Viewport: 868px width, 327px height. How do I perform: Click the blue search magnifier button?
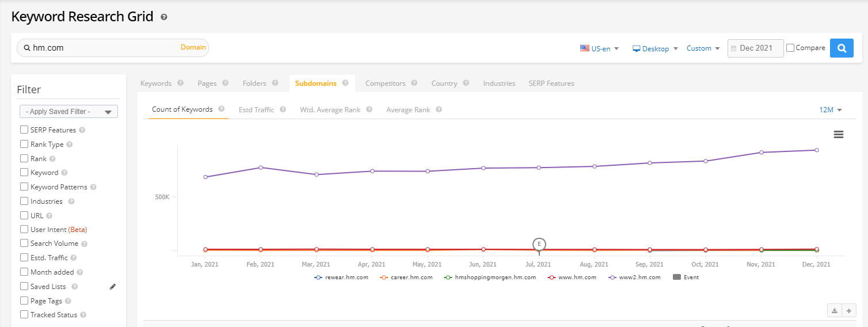click(x=841, y=48)
